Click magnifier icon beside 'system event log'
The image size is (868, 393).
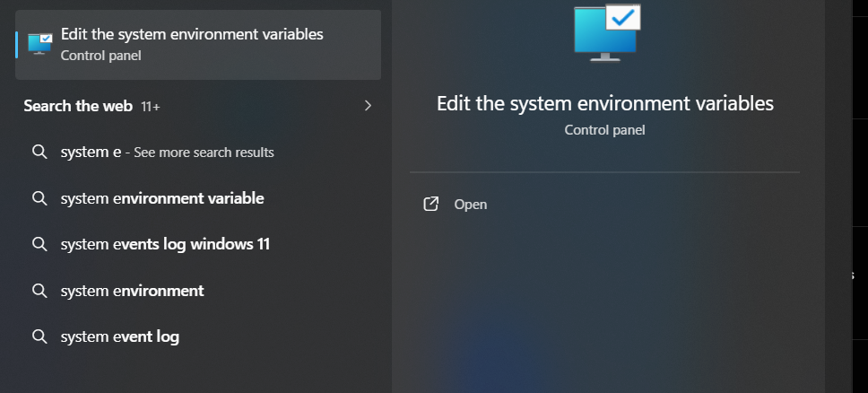click(39, 336)
